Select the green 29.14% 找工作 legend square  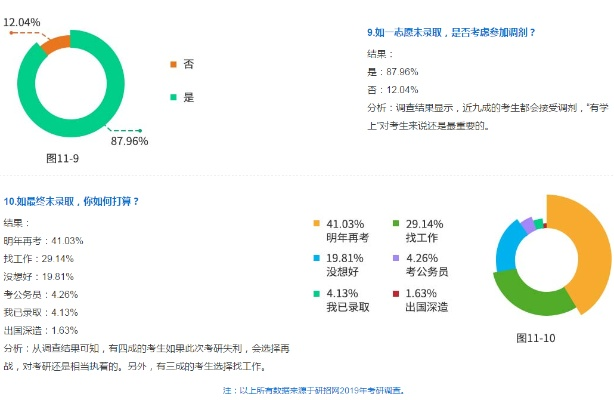click(x=396, y=223)
